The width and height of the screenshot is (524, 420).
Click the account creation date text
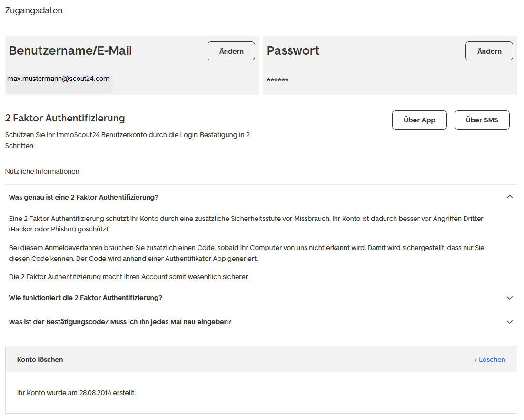76,393
